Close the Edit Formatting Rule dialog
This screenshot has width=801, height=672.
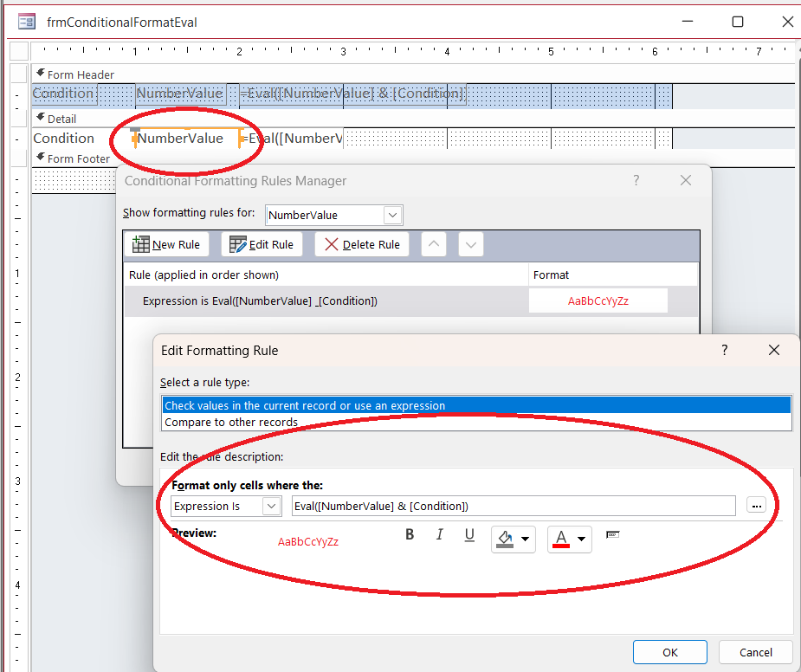pyautogui.click(x=774, y=350)
